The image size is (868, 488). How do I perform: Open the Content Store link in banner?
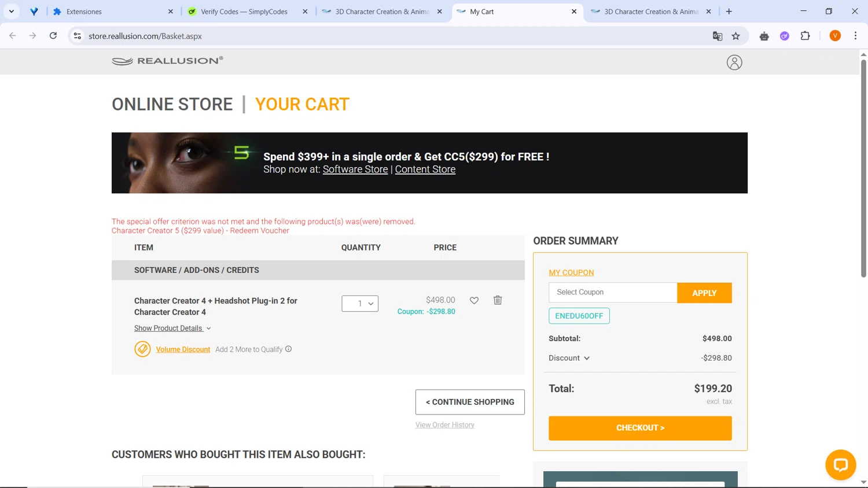(425, 169)
